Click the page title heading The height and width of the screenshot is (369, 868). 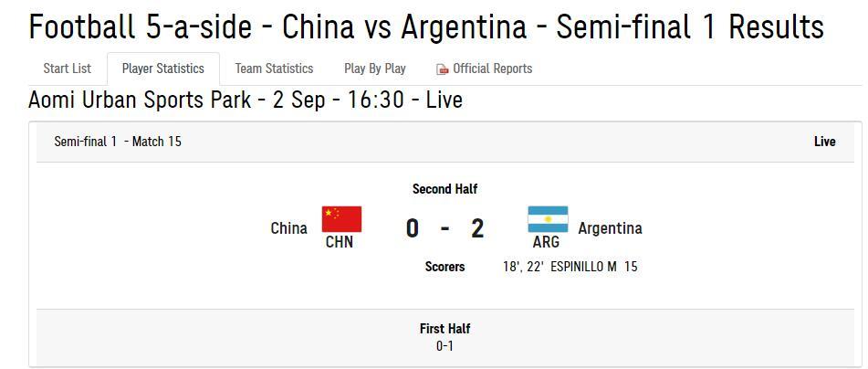tap(426, 27)
